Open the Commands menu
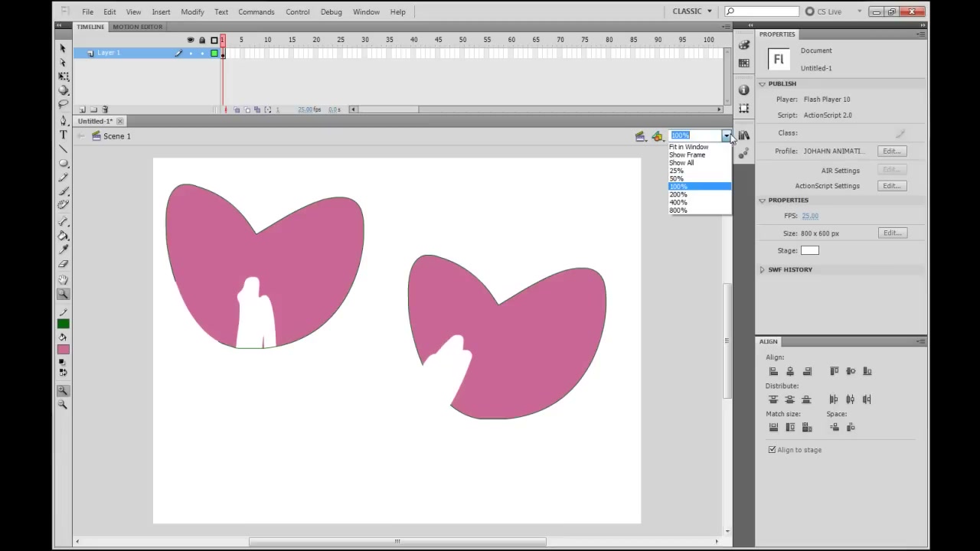This screenshot has height=551, width=980. (x=256, y=11)
